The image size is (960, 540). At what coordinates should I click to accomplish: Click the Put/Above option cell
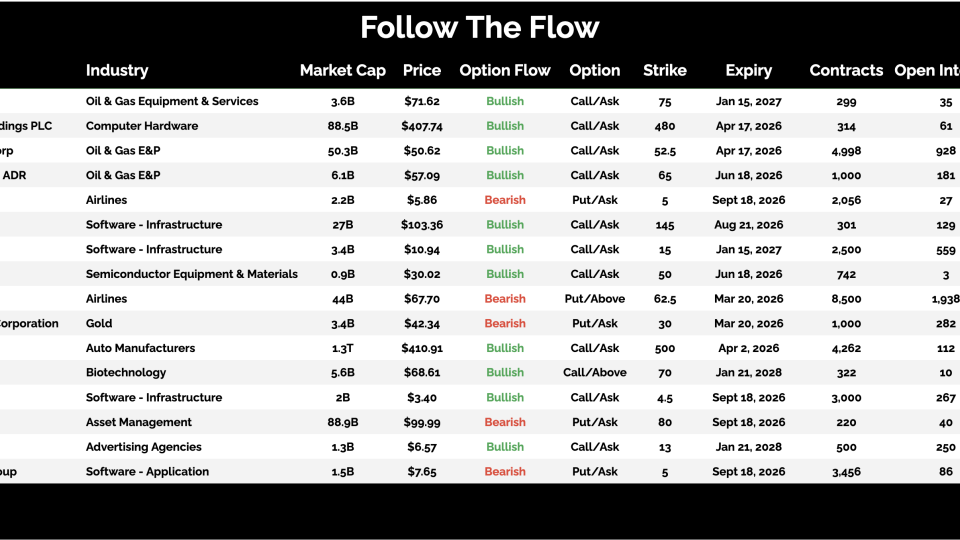595,299
